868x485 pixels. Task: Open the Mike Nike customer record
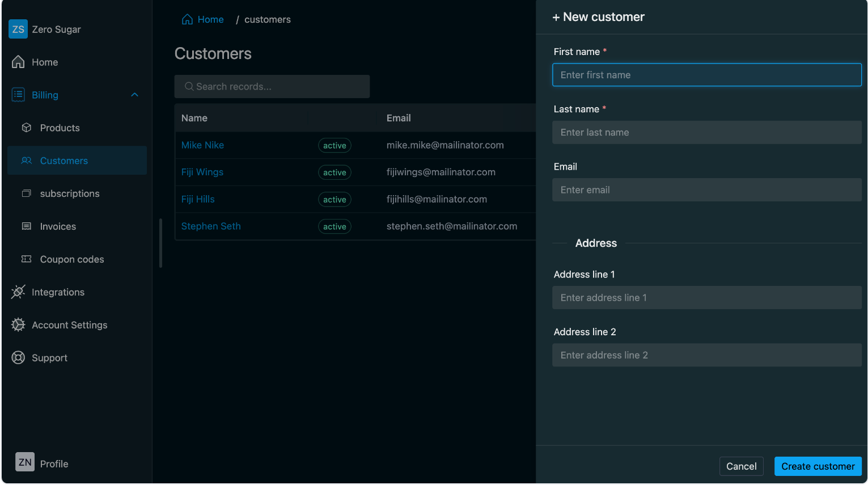click(202, 145)
